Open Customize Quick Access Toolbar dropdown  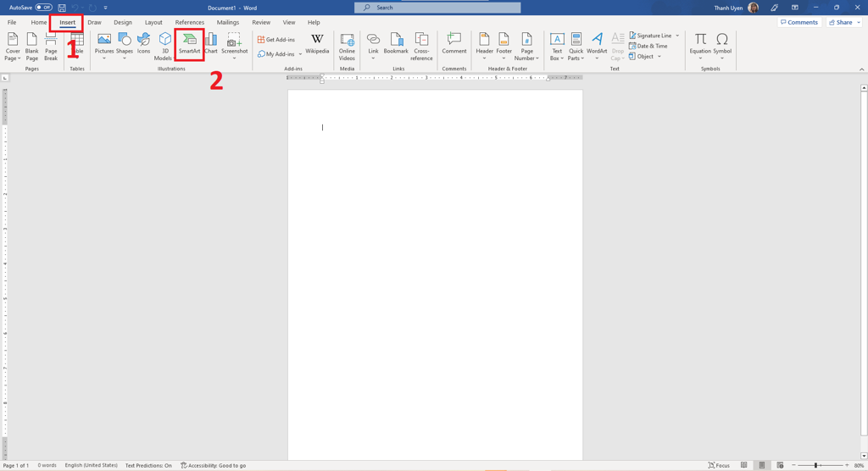(105, 8)
